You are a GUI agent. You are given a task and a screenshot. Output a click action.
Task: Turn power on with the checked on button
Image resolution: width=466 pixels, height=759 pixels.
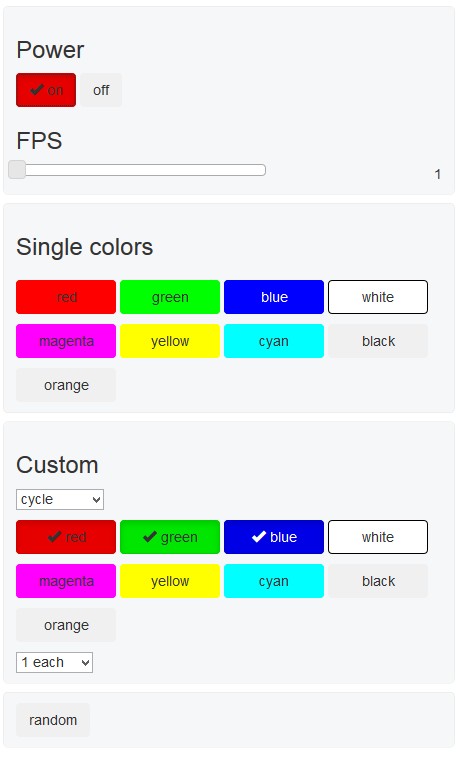[x=46, y=90]
